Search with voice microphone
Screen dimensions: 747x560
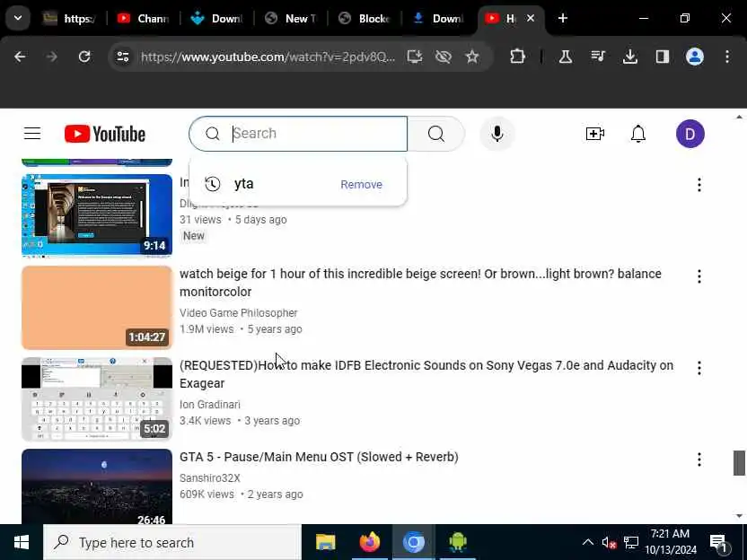pos(497,134)
